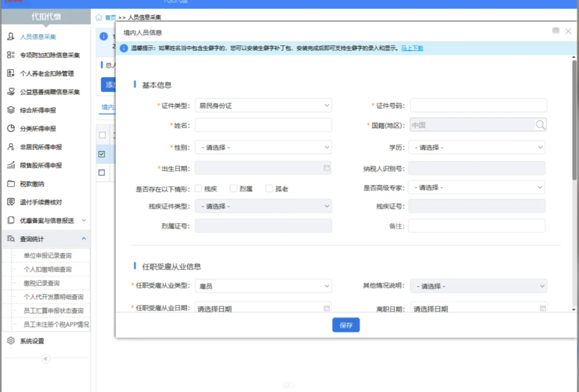
Task: Open the 学历 dropdown list
Action: pos(476,147)
